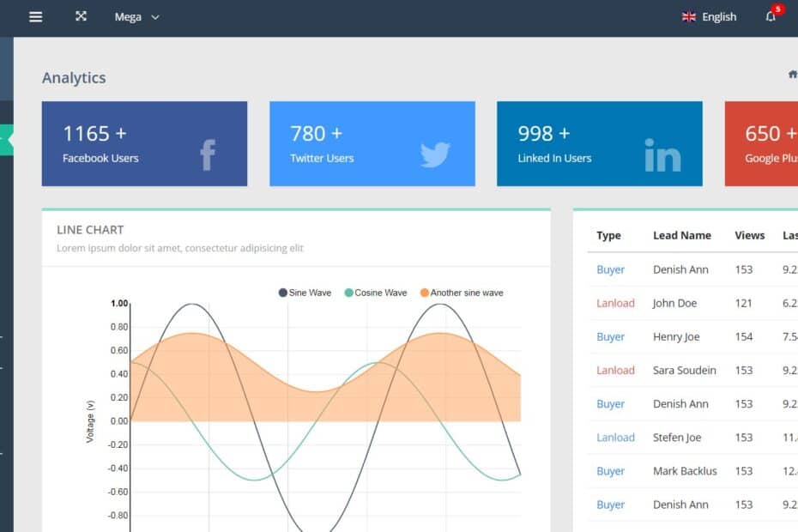798x532 pixels.
Task: Click the Voltage (v) axis label
Action: [90, 421]
